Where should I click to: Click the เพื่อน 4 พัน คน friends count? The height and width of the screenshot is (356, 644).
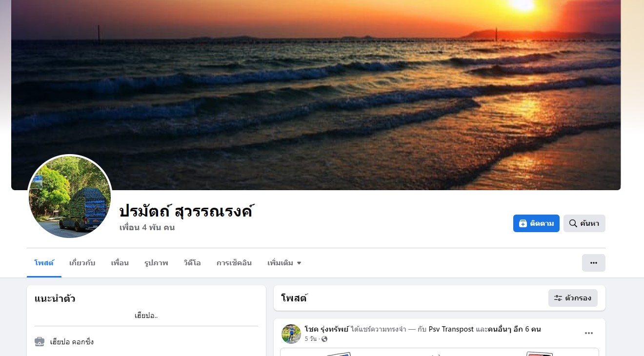[147, 227]
